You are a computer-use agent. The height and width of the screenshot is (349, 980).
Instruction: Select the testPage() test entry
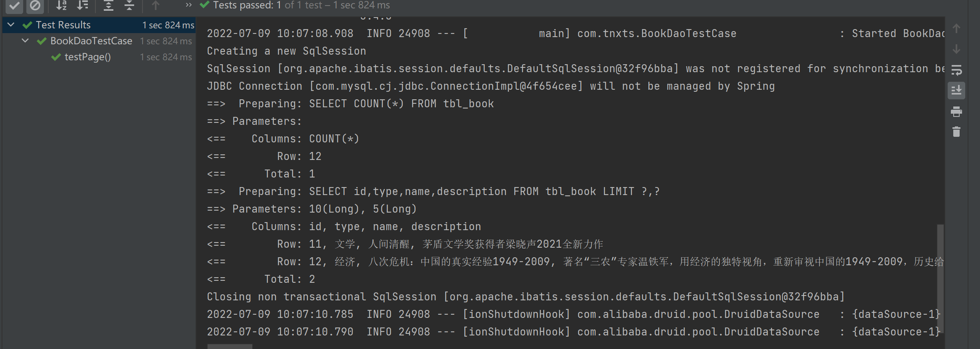point(87,57)
